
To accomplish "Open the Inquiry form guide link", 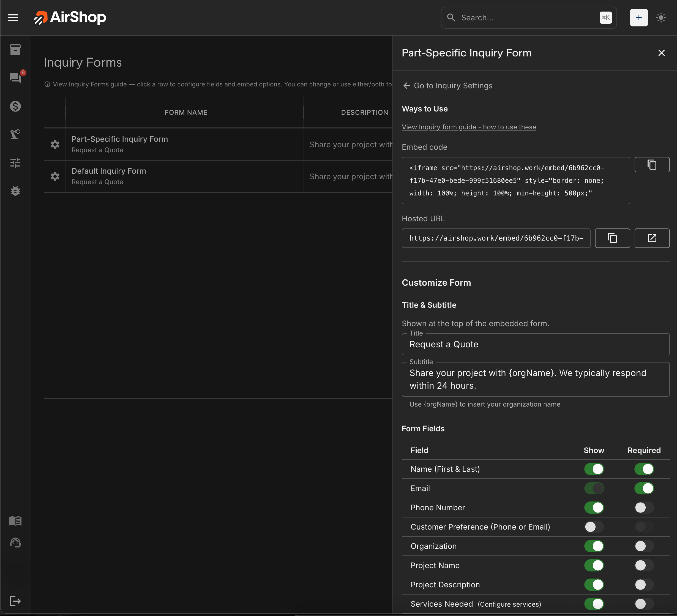I will pyautogui.click(x=468, y=127).
